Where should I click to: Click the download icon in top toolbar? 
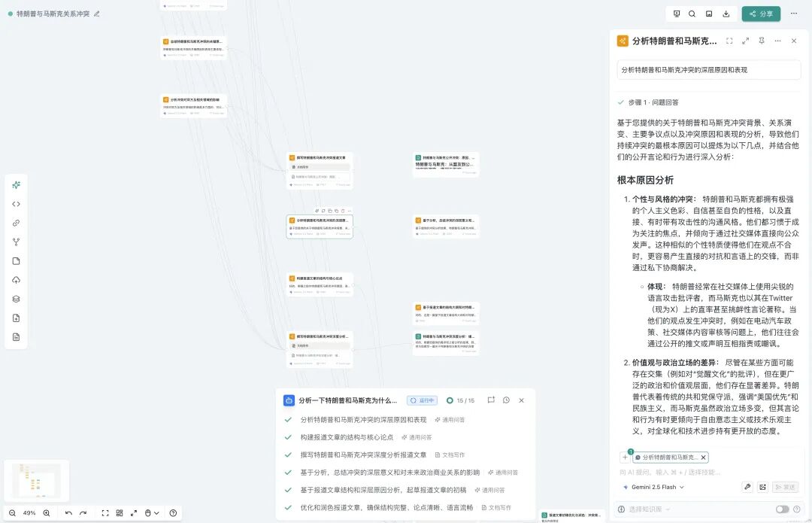[x=726, y=14]
